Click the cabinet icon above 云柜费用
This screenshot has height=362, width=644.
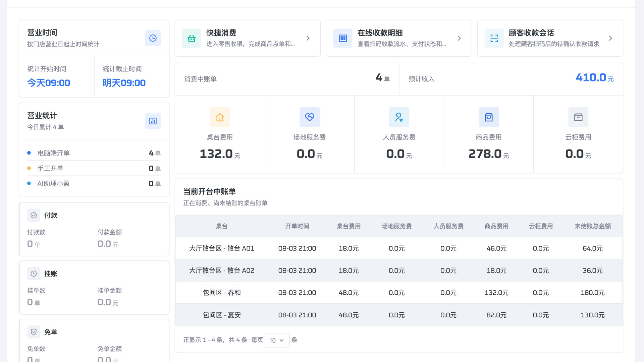click(x=578, y=117)
